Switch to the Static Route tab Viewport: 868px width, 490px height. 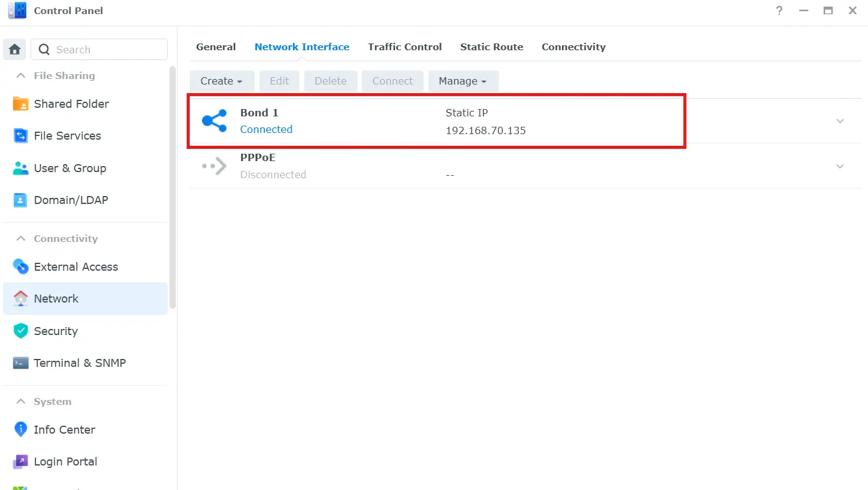point(492,47)
